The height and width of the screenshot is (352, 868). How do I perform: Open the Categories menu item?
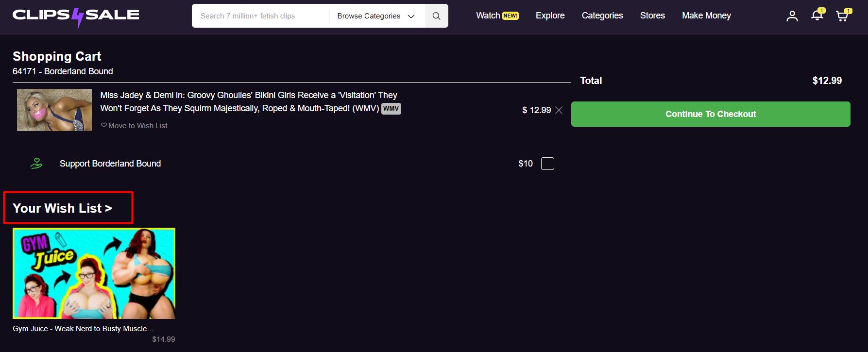(x=602, y=16)
